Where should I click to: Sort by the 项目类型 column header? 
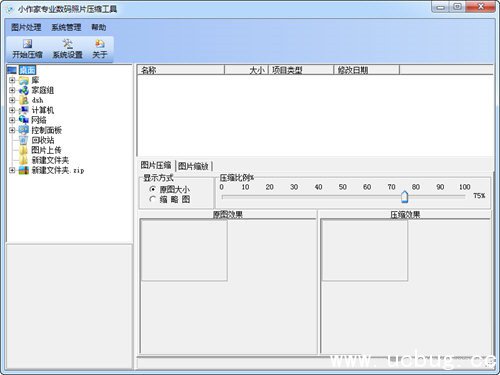[x=301, y=70]
